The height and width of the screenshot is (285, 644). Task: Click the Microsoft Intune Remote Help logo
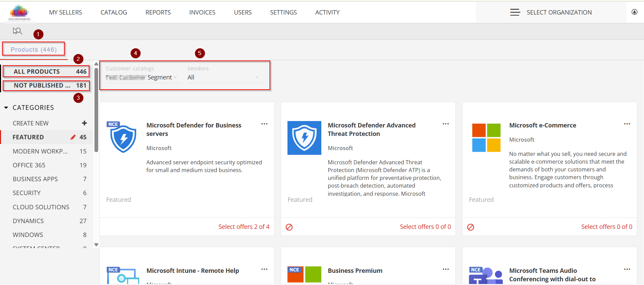click(x=123, y=275)
